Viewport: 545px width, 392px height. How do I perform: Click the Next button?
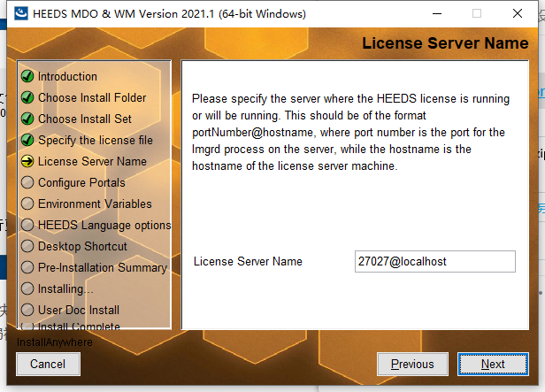point(493,365)
